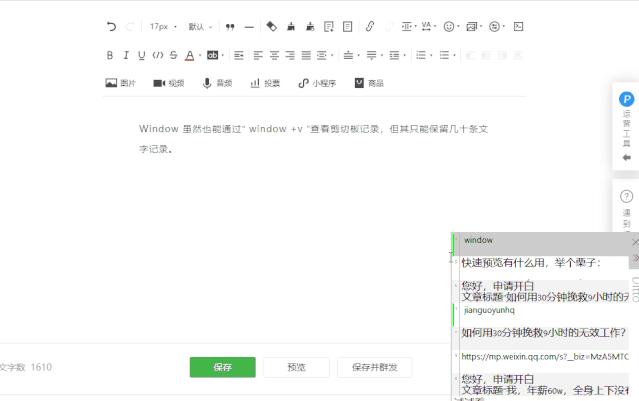Image resolution: width=639 pixels, height=401 pixels.
Task: Click the first-line indent icon
Action: pos(239,55)
